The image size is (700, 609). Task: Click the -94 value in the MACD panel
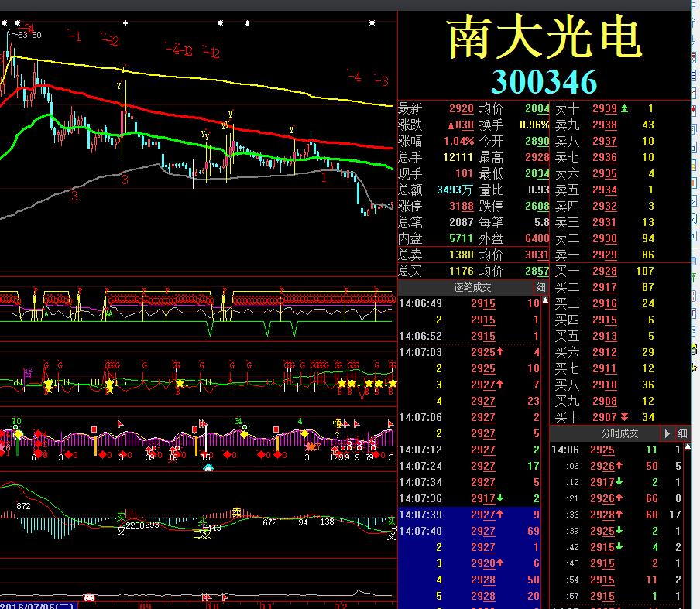[302, 522]
